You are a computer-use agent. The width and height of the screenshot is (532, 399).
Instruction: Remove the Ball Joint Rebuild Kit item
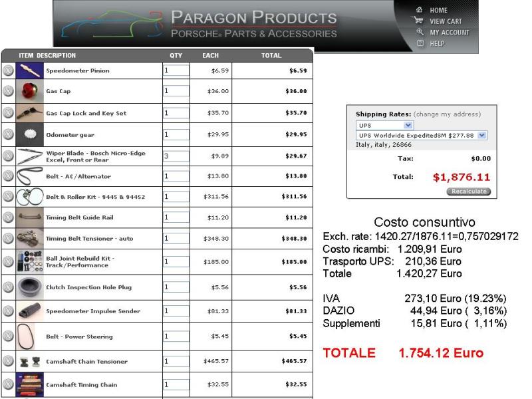tap(8, 261)
